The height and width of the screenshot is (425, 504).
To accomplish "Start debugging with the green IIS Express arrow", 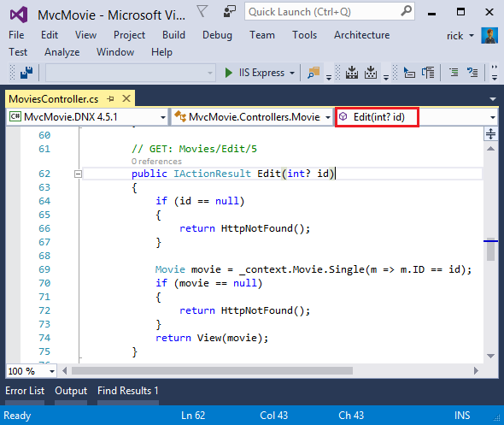I will (x=229, y=73).
